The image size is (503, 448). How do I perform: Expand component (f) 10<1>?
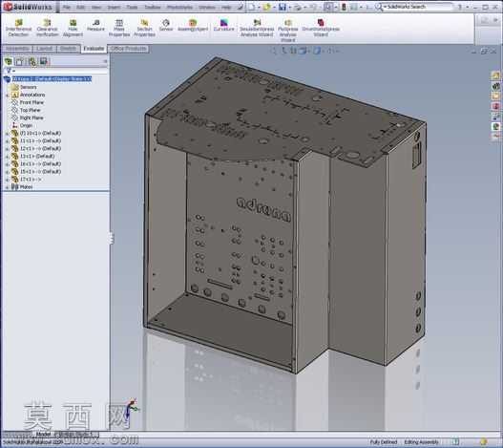(7, 134)
